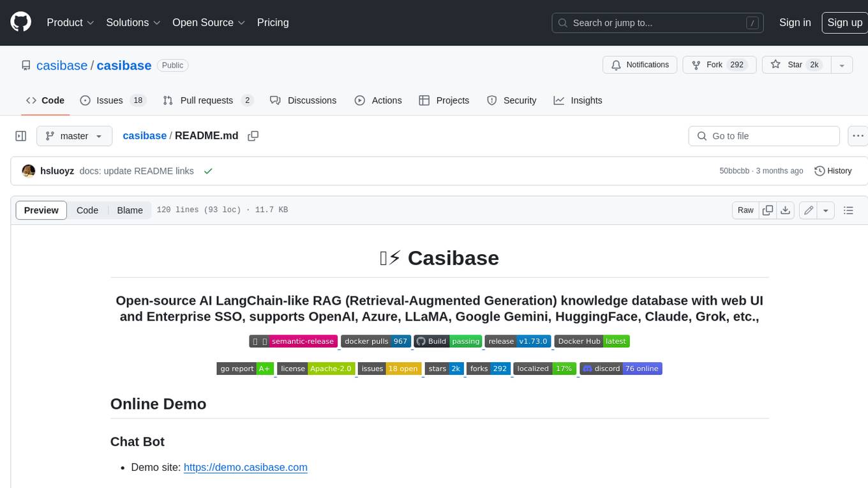This screenshot has width=868, height=488.
Task: Download raw file icon
Action: point(786,210)
